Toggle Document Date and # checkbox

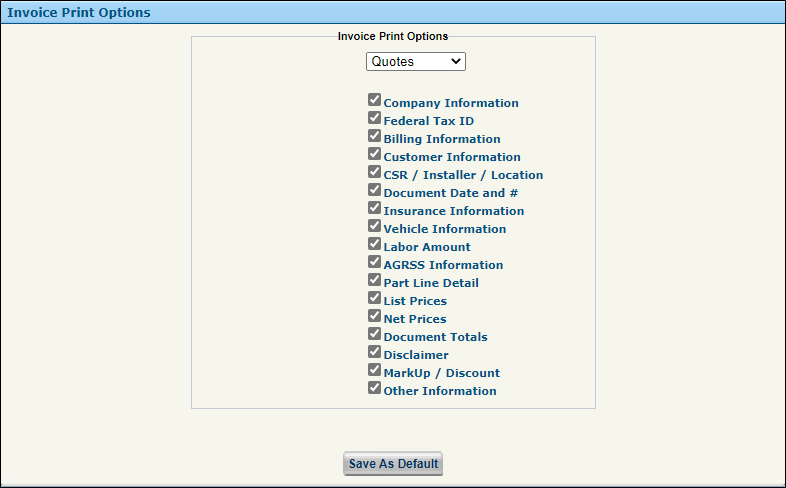pos(374,190)
